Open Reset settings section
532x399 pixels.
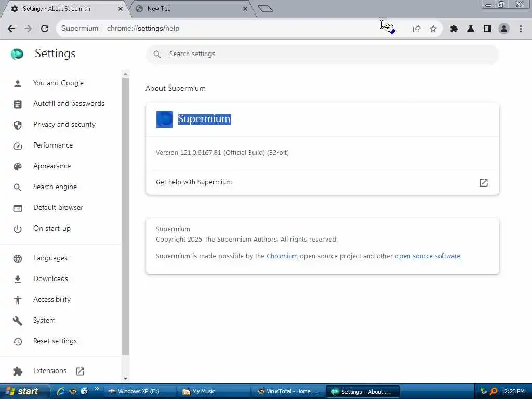pos(55,341)
